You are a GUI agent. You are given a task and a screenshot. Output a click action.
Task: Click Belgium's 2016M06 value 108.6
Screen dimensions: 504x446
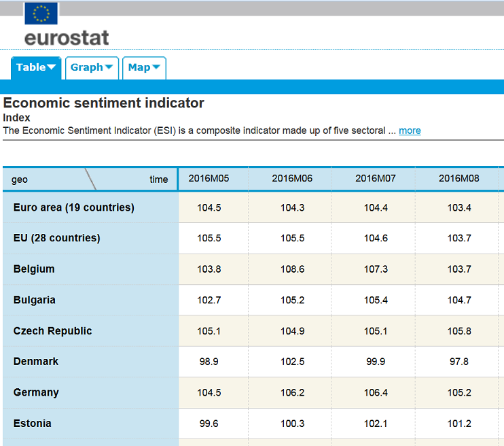[x=292, y=269]
